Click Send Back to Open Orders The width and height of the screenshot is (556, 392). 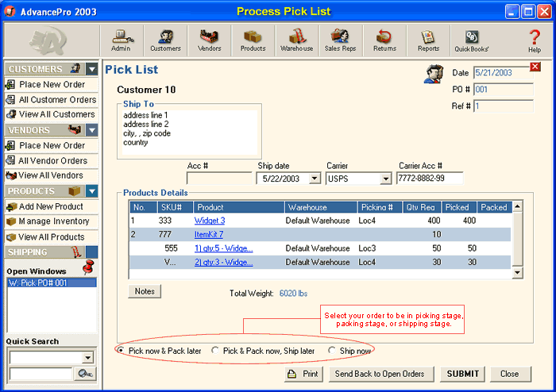[x=380, y=374]
